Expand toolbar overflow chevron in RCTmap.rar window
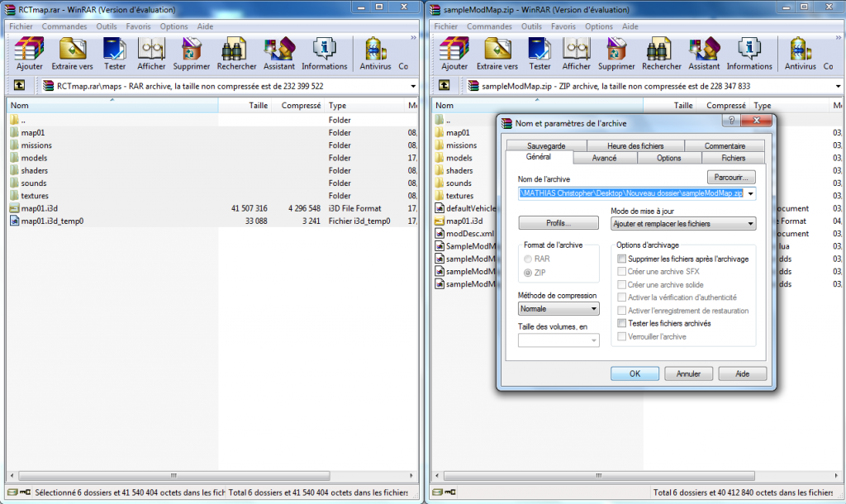 (413, 38)
